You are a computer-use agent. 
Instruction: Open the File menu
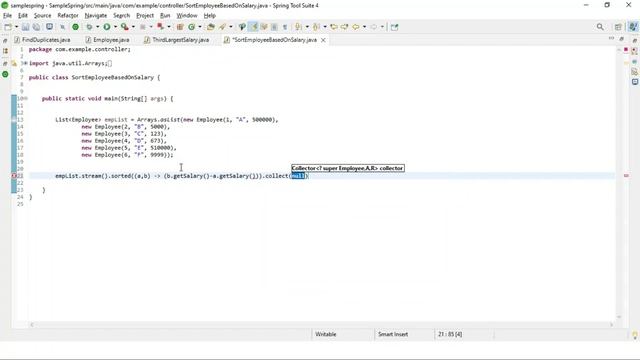coord(7,16)
